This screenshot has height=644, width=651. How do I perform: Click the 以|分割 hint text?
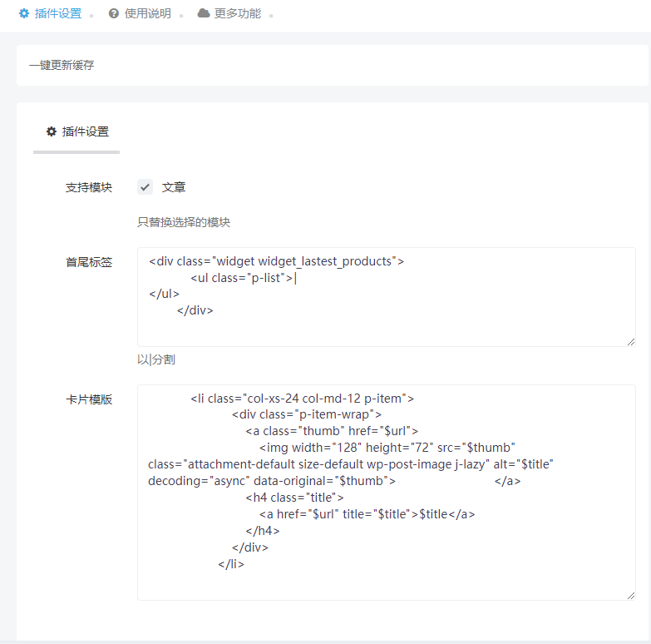(x=156, y=359)
